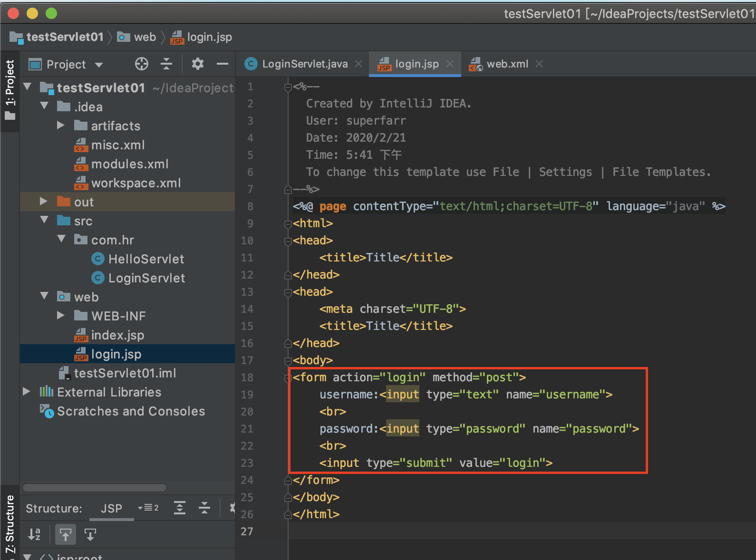
Task: Click login.jsp breadcrumb
Action: point(209,37)
